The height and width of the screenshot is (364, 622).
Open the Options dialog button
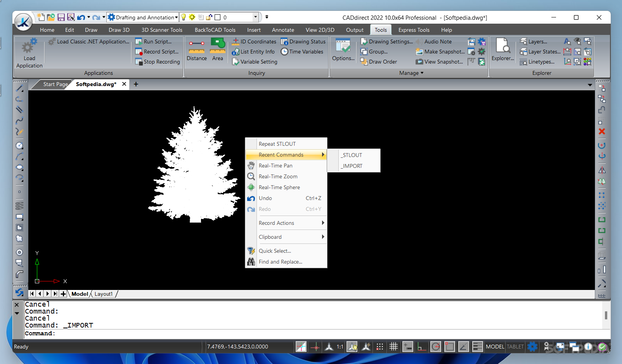(x=343, y=50)
